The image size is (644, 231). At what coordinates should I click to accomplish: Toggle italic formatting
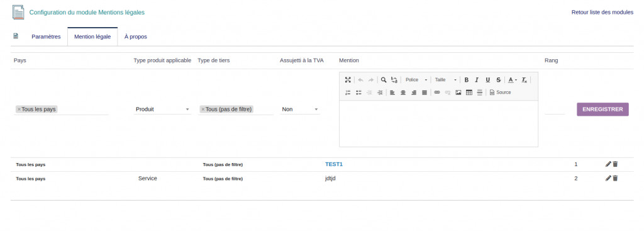tap(477, 80)
